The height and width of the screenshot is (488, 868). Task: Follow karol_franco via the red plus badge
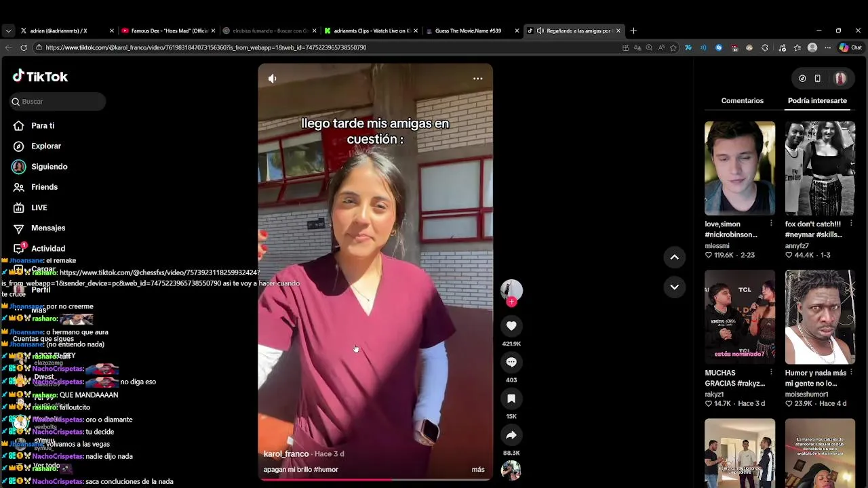point(511,302)
